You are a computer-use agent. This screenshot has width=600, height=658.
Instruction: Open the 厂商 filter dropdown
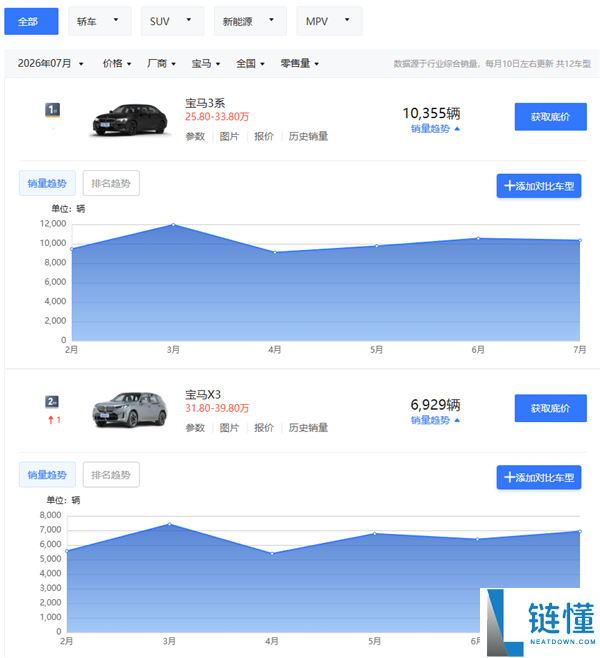[x=161, y=63]
